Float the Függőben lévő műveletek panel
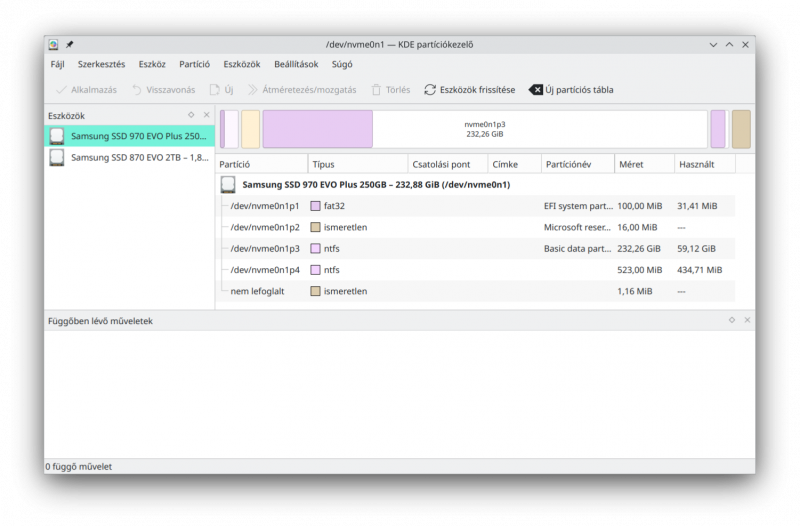This screenshot has width=800, height=526. point(732,320)
